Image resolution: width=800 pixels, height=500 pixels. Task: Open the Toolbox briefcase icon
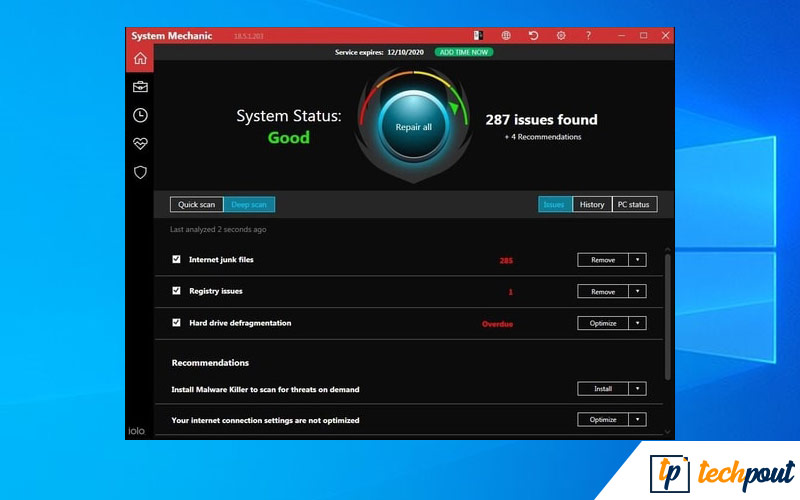click(140, 87)
